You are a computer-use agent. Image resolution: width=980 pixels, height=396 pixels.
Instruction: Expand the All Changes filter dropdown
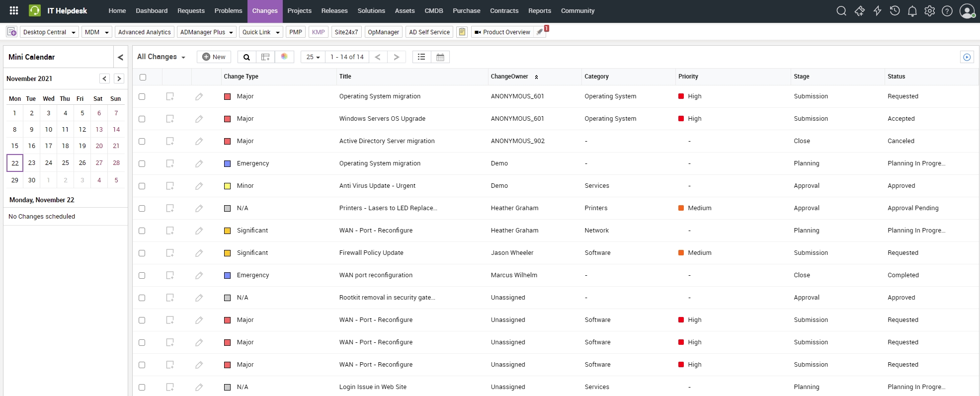click(x=161, y=57)
